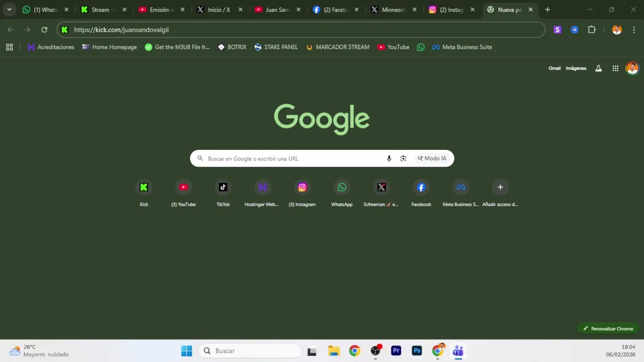Click the Modo IA button
This screenshot has height=362, width=644.
[432, 158]
